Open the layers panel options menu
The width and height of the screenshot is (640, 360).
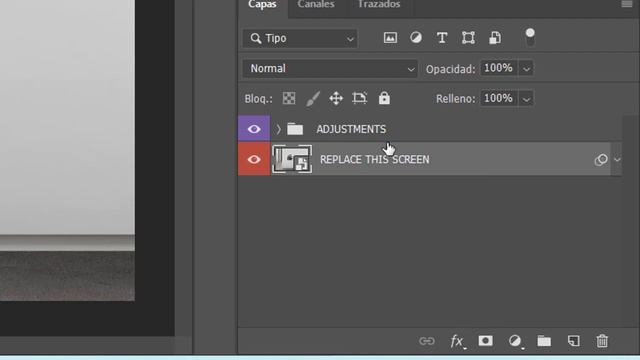point(627,4)
